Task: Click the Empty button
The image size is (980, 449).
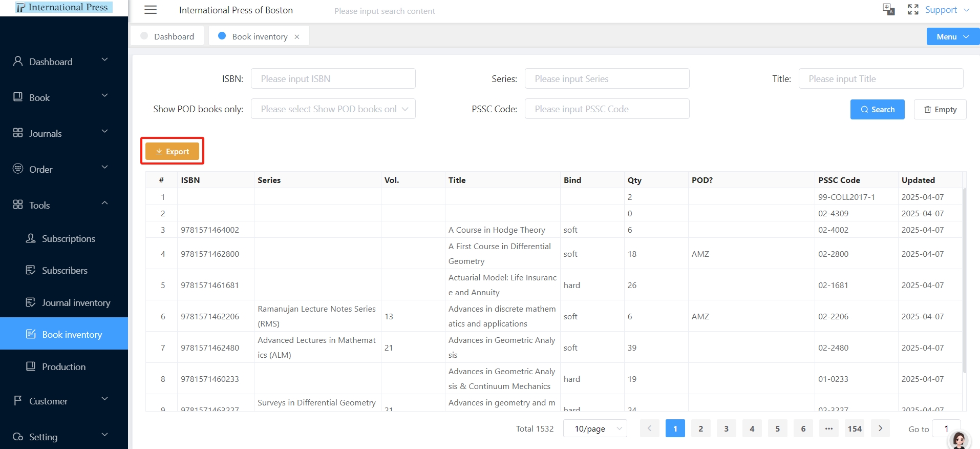Action: [x=940, y=109]
